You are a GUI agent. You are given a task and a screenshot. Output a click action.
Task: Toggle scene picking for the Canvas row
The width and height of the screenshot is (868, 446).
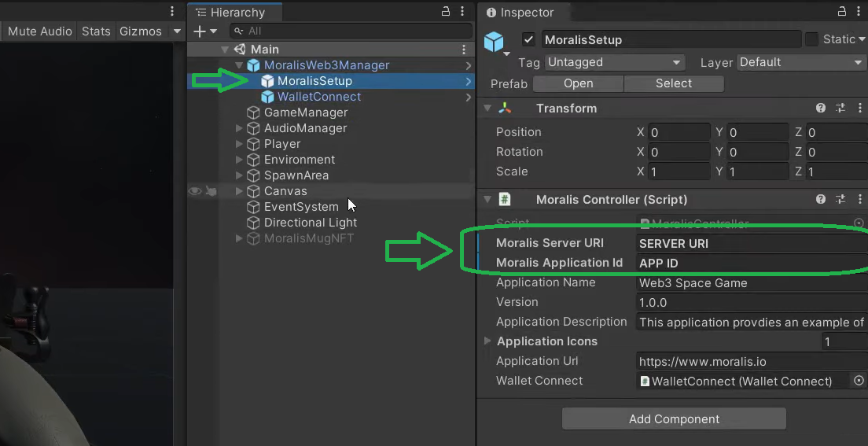[x=211, y=191]
